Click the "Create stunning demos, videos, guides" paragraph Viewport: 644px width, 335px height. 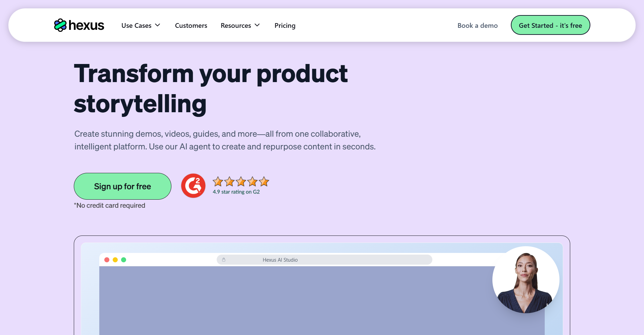coord(225,140)
